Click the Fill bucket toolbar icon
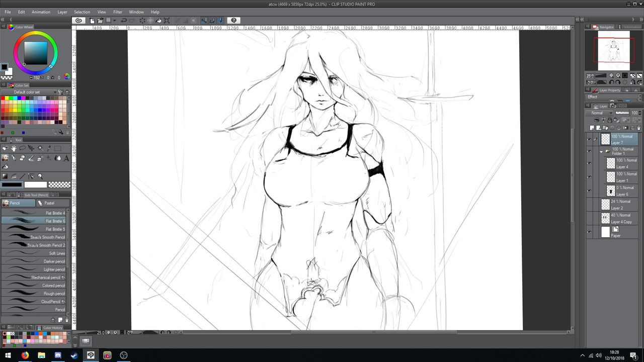Viewport: 644px width, 362px height. (158, 20)
